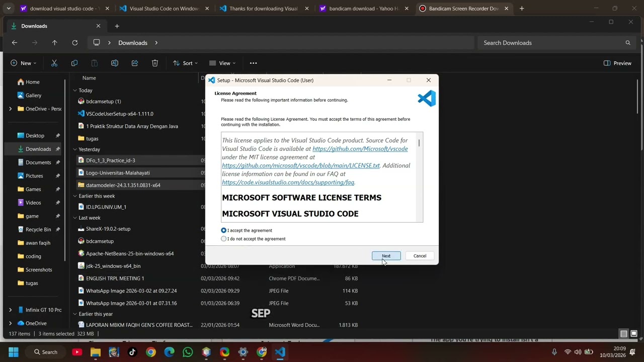Open the coding folder in the sidebar
Screen dimensions: 644x362
(34, 256)
